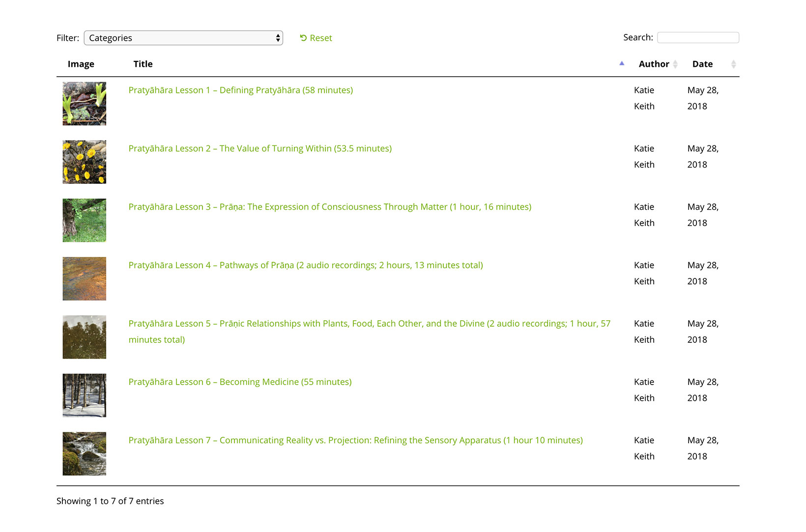Click the sort arrows next to Date header
Viewport: 806px width, 532px height.
(733, 64)
